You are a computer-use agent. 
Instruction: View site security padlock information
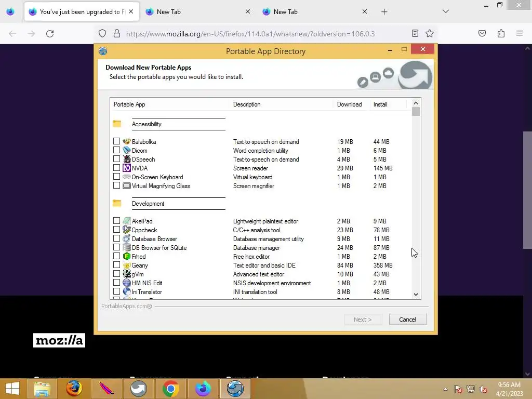click(x=117, y=34)
